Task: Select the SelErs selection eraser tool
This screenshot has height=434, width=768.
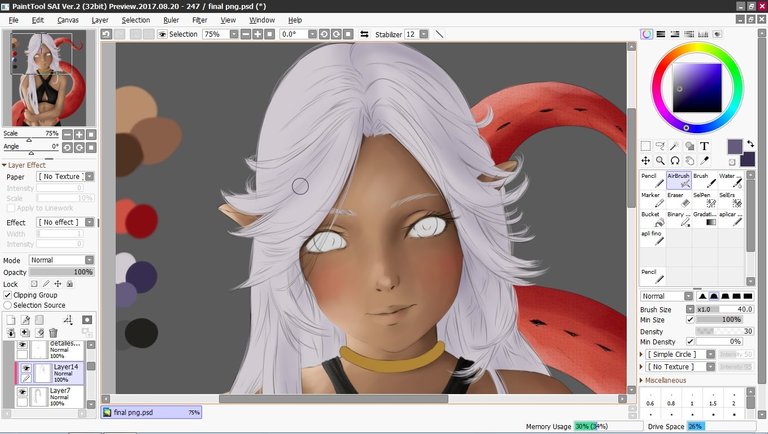Action: 730,200
